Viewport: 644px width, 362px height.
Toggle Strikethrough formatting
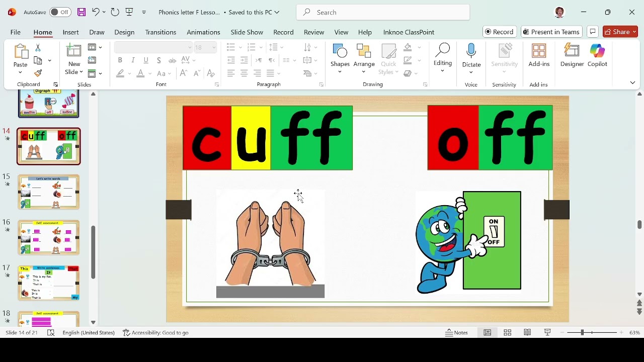click(173, 60)
